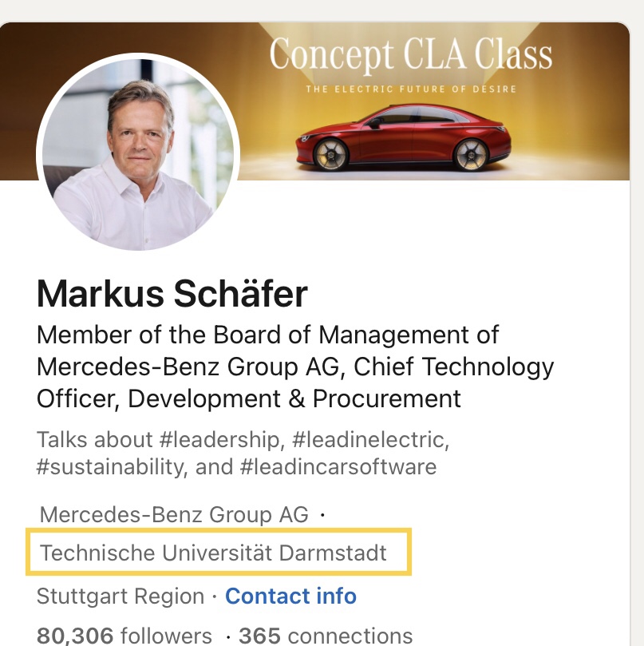Click The Electric Future of Desire tagline
The image size is (644, 646).
(x=411, y=89)
